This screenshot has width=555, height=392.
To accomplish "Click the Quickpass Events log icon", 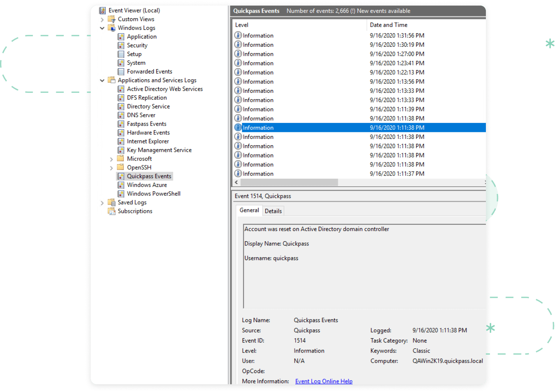I will click(121, 176).
